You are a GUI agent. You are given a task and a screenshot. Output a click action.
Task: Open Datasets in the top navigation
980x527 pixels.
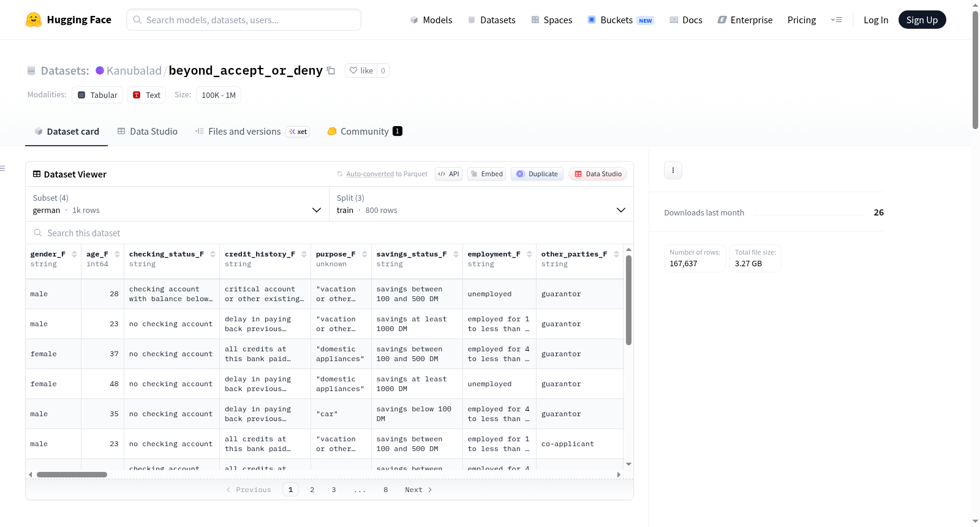point(491,20)
